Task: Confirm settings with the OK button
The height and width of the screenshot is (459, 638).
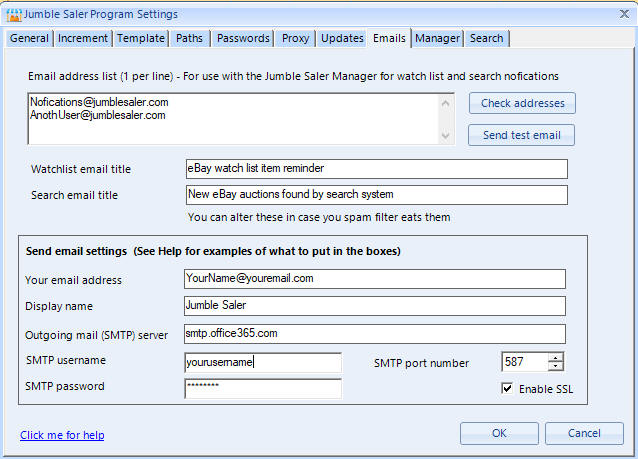Action: [x=499, y=433]
